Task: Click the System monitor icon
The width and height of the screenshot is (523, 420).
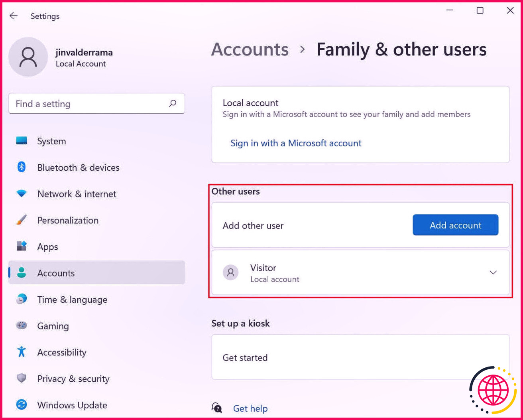Action: [22, 141]
